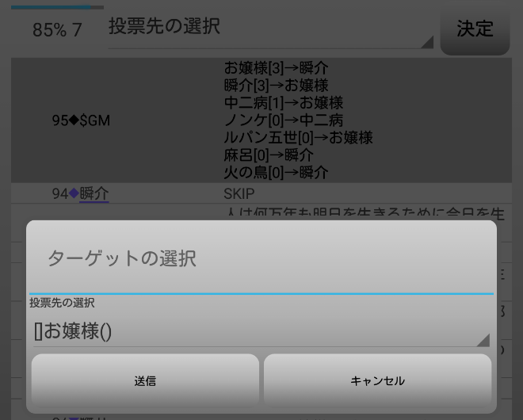Tap the SKIP message in post 94

coord(239,193)
